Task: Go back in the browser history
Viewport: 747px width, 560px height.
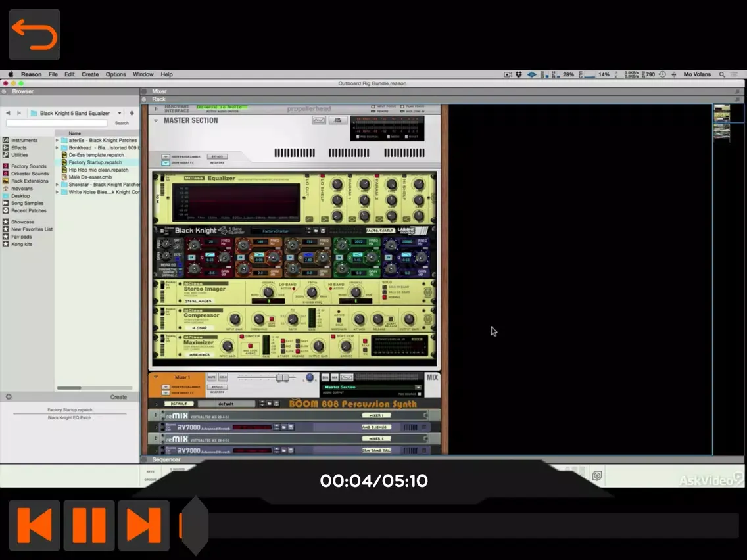Action: coord(8,113)
